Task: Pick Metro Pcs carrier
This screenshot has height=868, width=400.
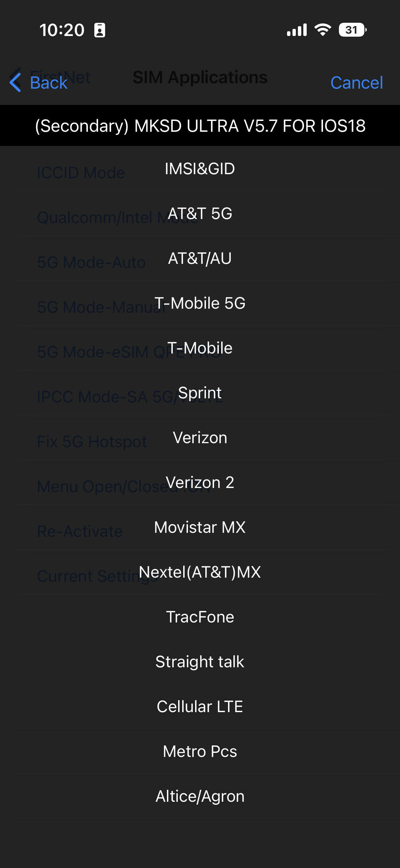Action: coord(200,752)
